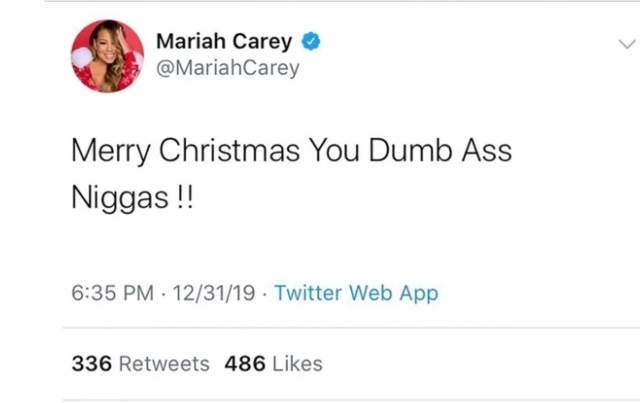The width and height of the screenshot is (640, 403).
Task: Click the blue verified badge
Action: (x=311, y=41)
